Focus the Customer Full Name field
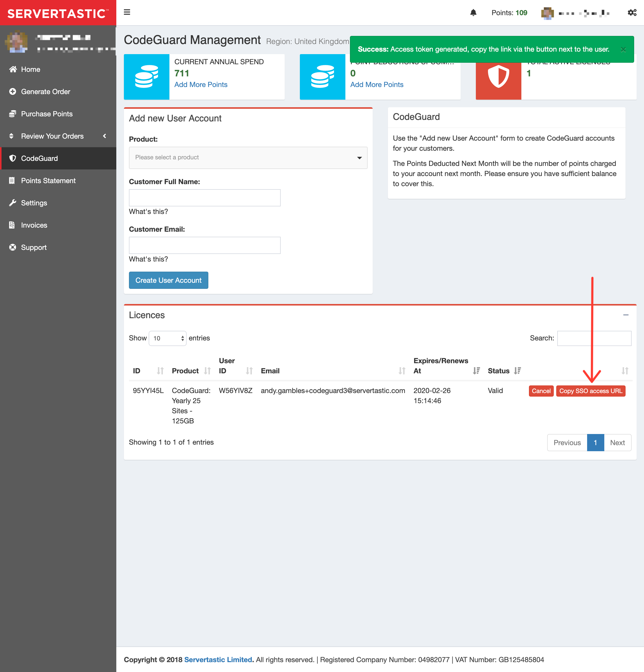Screen dimensions: 644x672 tap(205, 198)
